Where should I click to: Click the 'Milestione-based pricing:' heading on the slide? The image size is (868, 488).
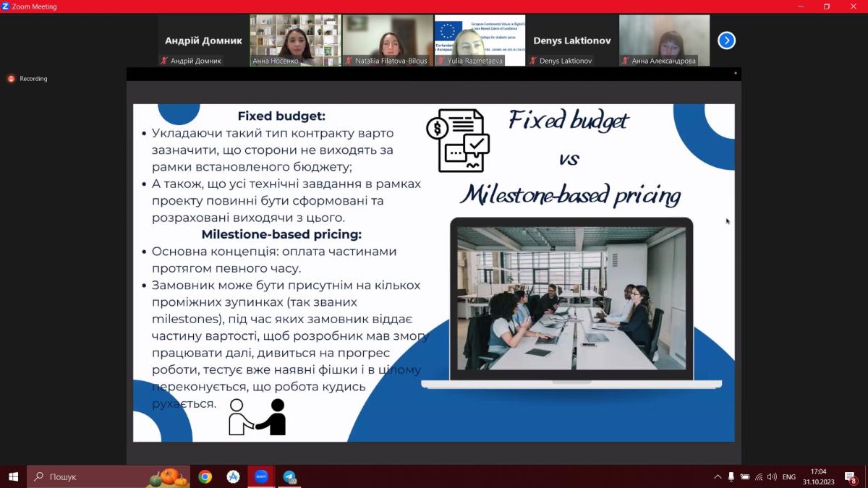[281, 234]
